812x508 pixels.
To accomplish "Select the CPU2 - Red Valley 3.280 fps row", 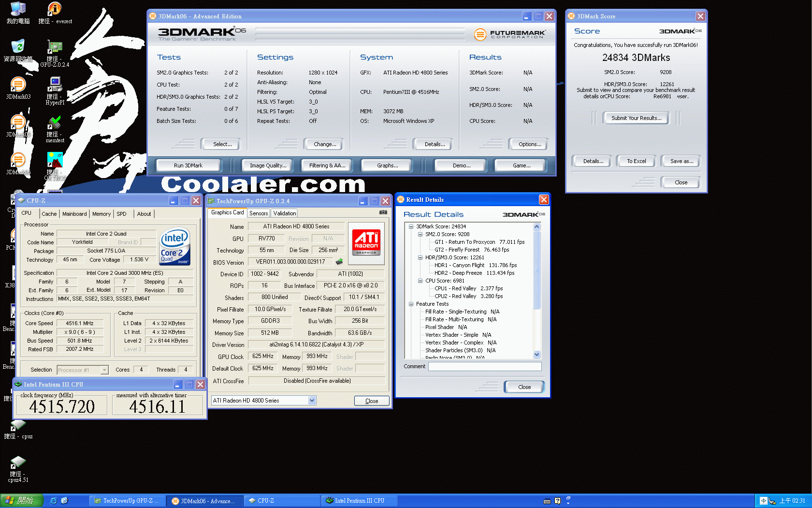I will (468, 296).
